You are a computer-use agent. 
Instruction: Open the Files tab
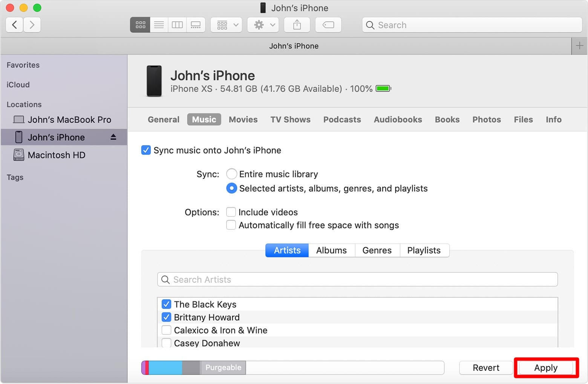click(523, 120)
